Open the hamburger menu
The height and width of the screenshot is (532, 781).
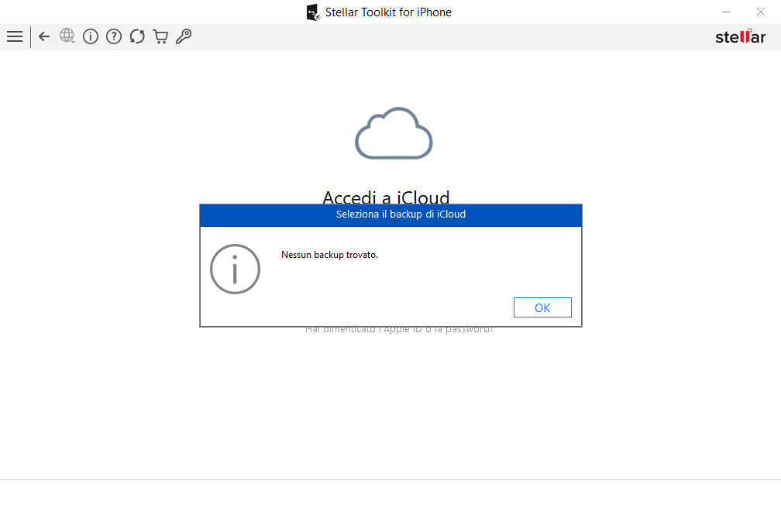(x=15, y=36)
